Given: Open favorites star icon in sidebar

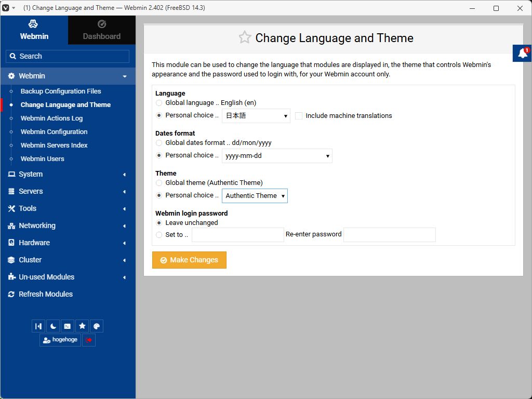Looking at the screenshot, I should click(82, 326).
